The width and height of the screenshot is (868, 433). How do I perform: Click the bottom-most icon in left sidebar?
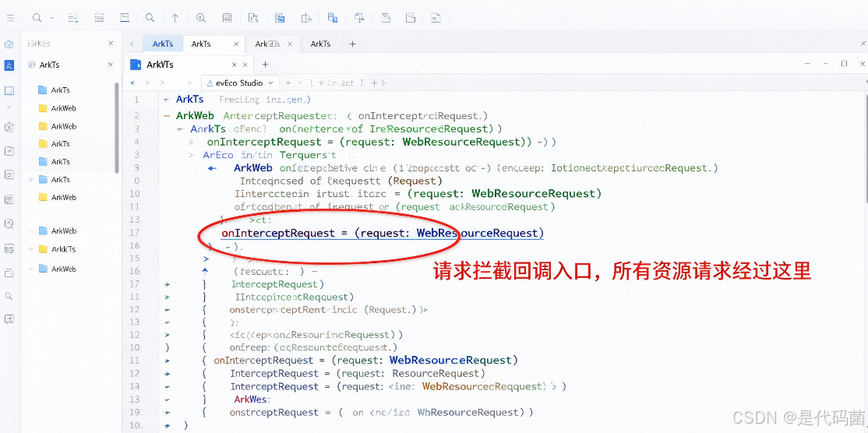[x=9, y=319]
